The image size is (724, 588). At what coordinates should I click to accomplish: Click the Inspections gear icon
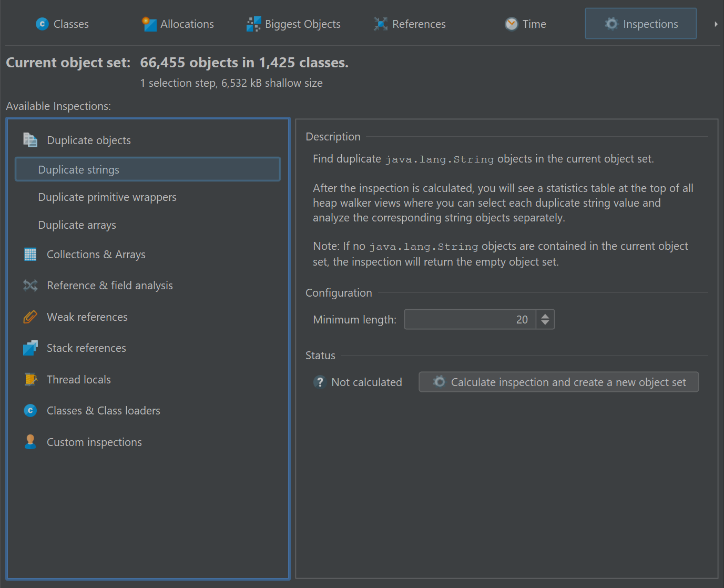[x=611, y=24]
